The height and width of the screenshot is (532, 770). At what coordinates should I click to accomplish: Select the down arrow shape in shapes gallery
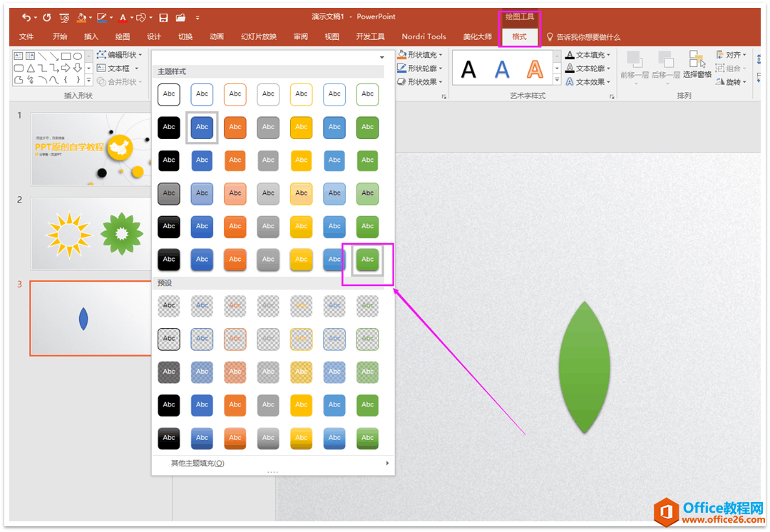click(x=78, y=68)
